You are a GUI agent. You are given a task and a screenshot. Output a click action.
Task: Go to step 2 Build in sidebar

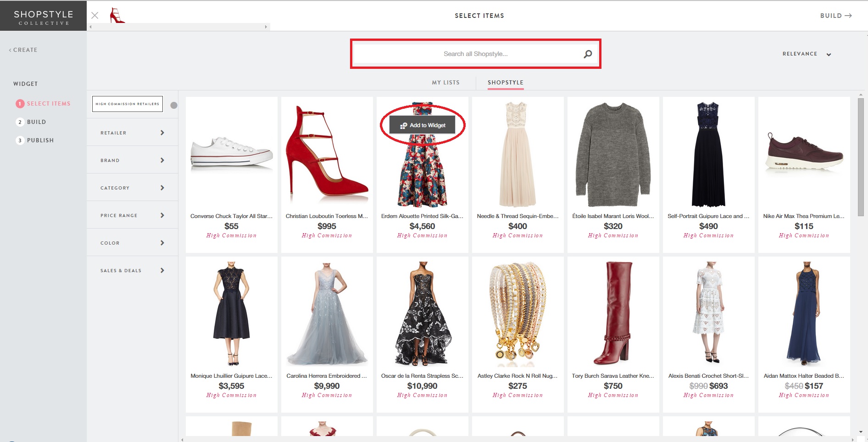click(x=36, y=122)
